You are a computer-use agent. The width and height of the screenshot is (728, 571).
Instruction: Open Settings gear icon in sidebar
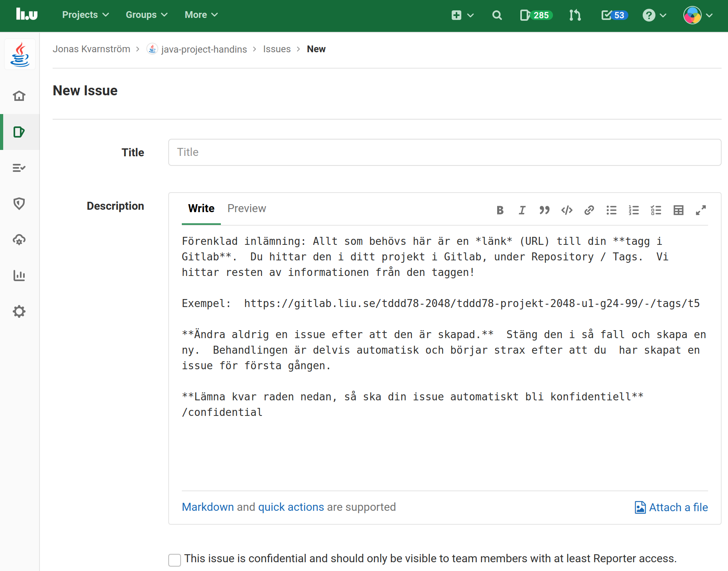tap(19, 311)
